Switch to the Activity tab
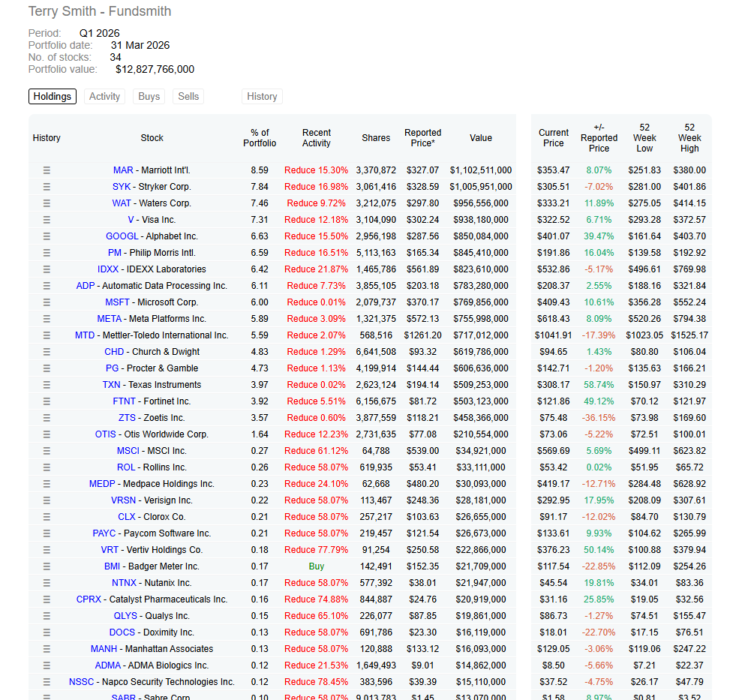The height and width of the screenshot is (700, 739). (104, 96)
